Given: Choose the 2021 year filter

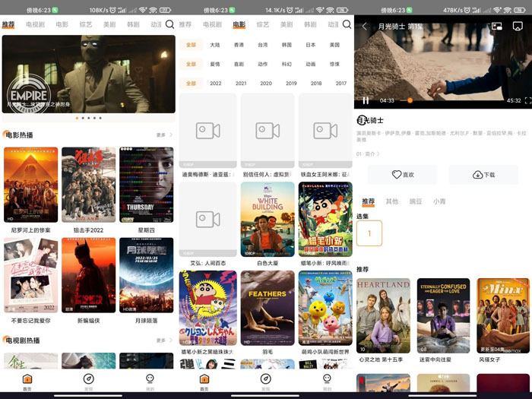Looking at the screenshot, I should point(241,84).
